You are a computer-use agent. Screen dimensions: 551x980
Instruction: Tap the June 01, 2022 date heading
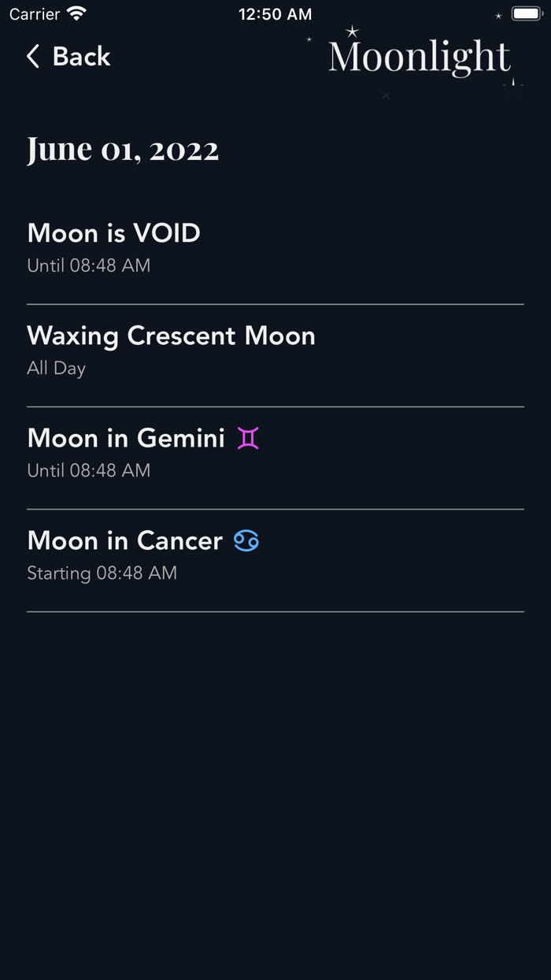tap(123, 149)
